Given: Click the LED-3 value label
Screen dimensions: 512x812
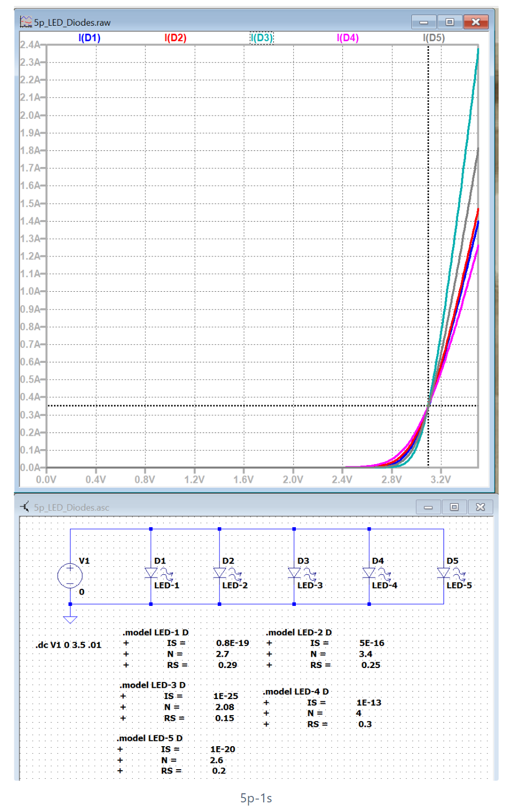Looking at the screenshot, I should pyautogui.click(x=310, y=585).
